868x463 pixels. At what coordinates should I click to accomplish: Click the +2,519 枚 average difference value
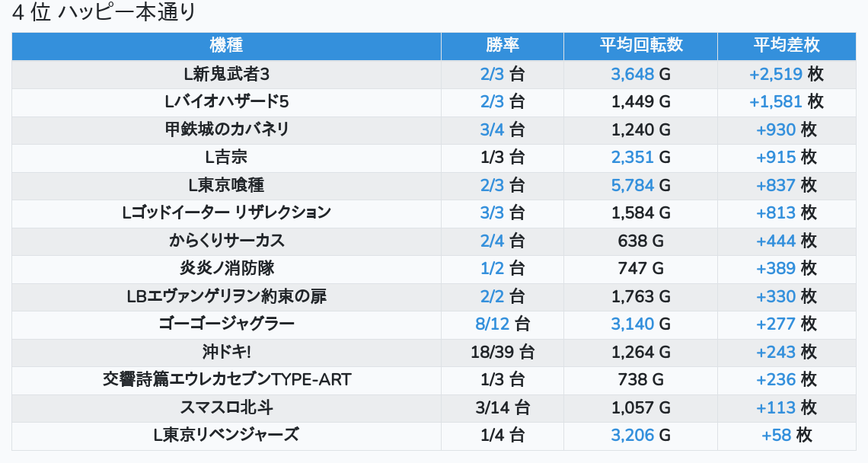tap(787, 74)
